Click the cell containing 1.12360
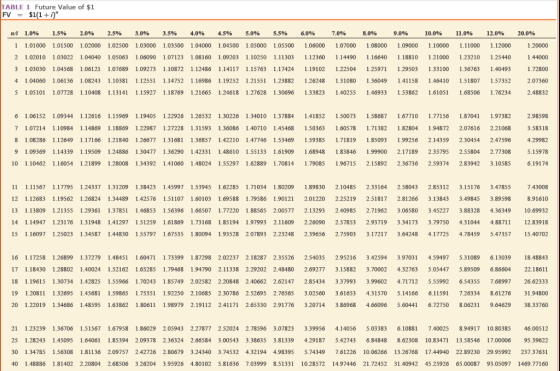The width and height of the screenshot is (560, 371). pyautogui.click(x=315, y=57)
